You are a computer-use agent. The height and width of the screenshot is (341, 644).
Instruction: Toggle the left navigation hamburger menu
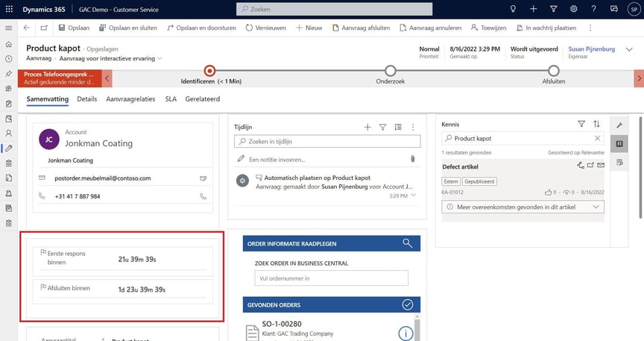pos(9,28)
